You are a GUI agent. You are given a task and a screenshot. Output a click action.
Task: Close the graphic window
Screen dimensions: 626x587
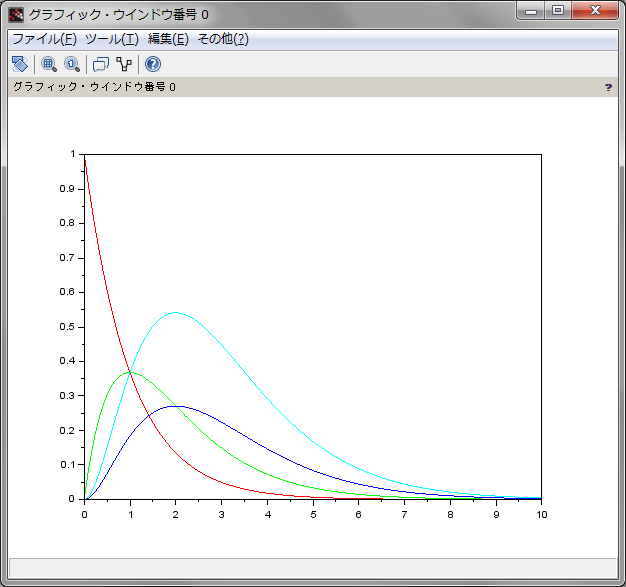(x=596, y=11)
